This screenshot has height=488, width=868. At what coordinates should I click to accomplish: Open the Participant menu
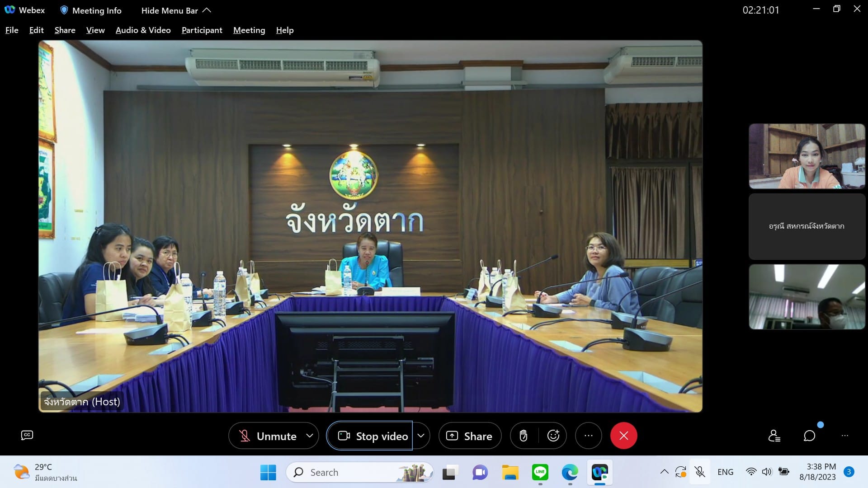coord(202,30)
